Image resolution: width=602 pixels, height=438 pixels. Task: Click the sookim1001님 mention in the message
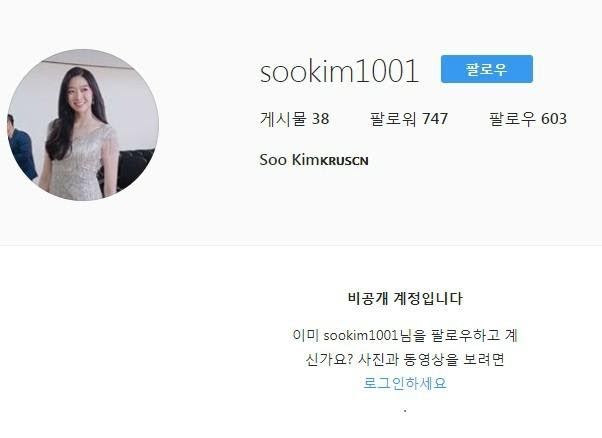[367, 335]
